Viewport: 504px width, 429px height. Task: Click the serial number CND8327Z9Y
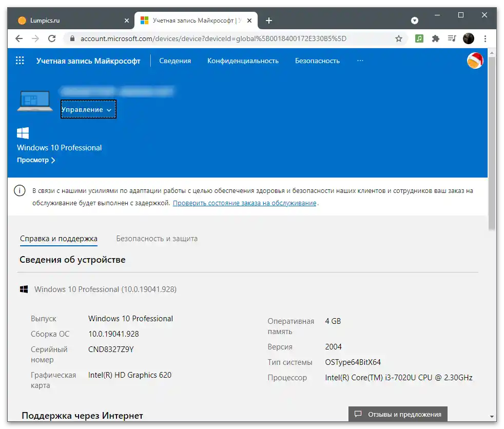pos(111,349)
